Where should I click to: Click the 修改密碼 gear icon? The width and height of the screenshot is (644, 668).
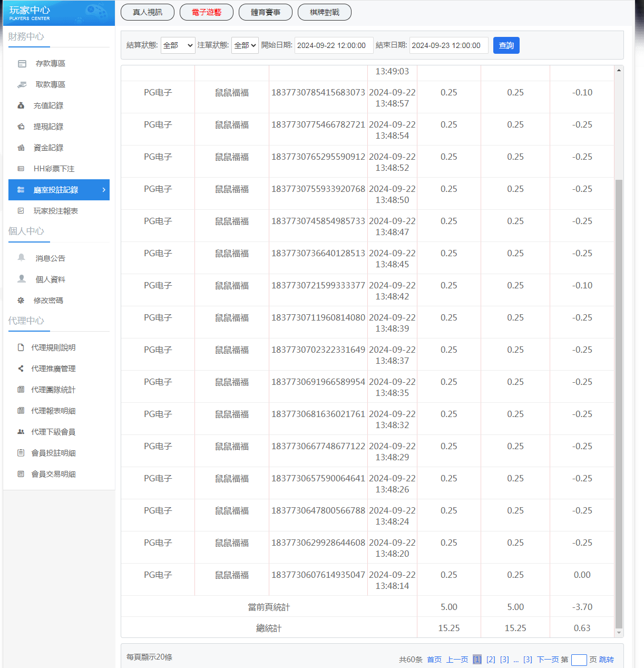coord(21,301)
